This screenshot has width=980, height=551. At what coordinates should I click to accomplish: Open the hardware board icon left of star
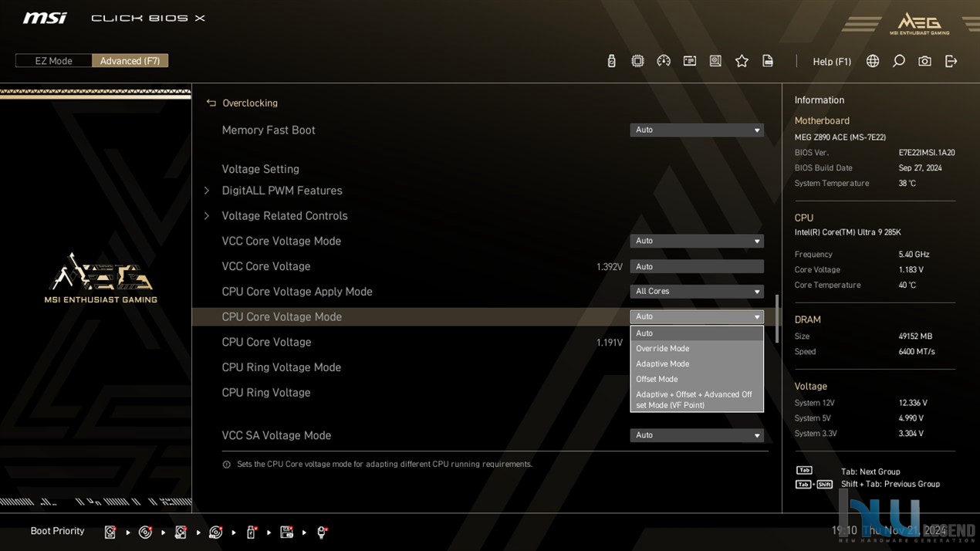pyautogui.click(x=715, y=61)
